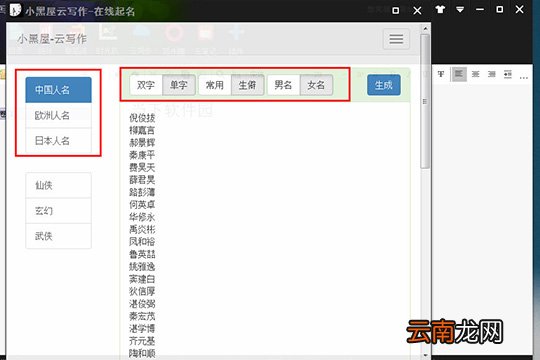The height and width of the screenshot is (360, 540).
Task: Select align right in editor toolbar
Action: point(491,74)
